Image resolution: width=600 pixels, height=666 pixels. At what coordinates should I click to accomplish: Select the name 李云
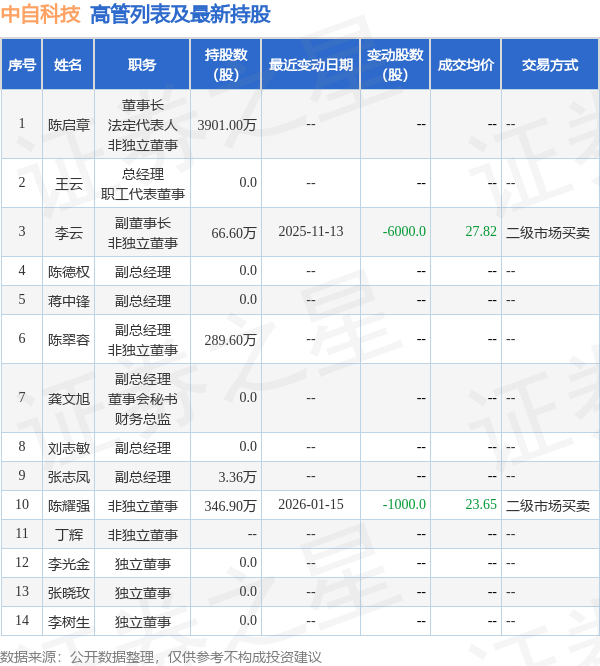69,232
